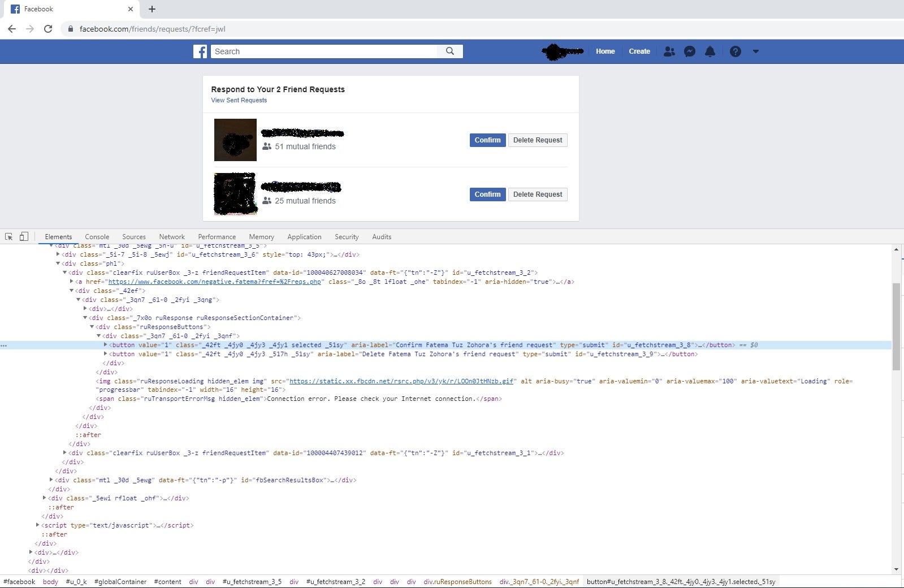Select #globalContainer in DOM breadcrumb
Screen dimensions: 904x588
click(120, 582)
